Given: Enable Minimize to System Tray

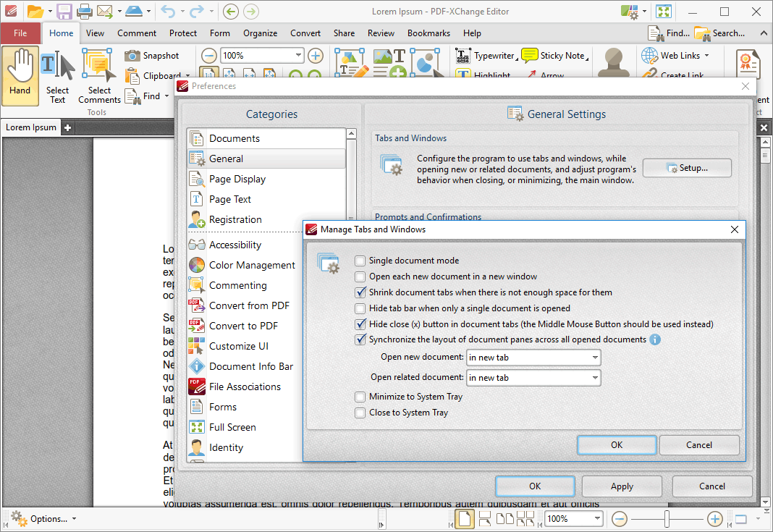Looking at the screenshot, I should pos(360,397).
